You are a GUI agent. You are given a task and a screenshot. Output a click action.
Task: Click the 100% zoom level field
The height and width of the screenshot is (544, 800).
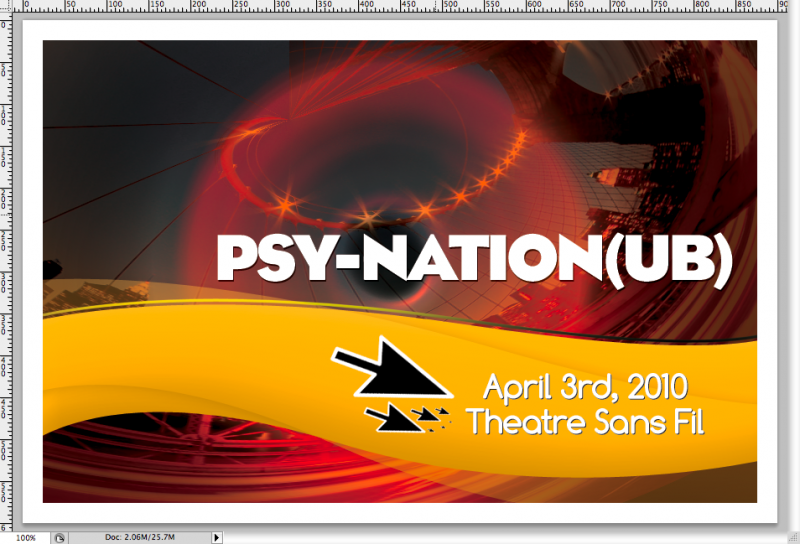click(x=25, y=538)
